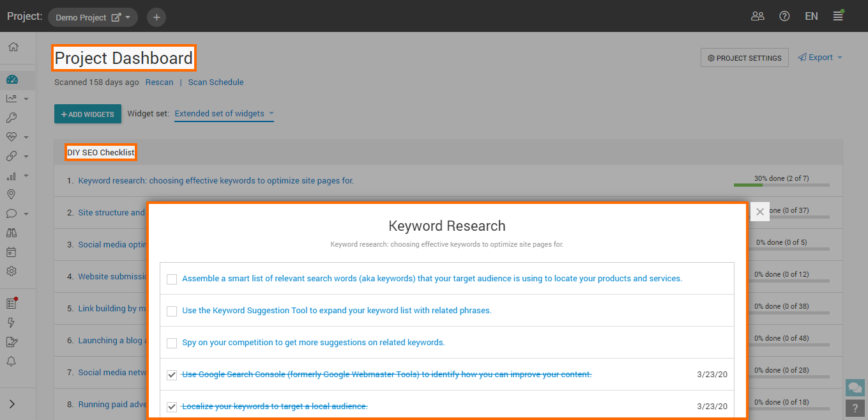868x420 pixels.
Task: Open the key icon in the sidebar
Action: (11, 118)
